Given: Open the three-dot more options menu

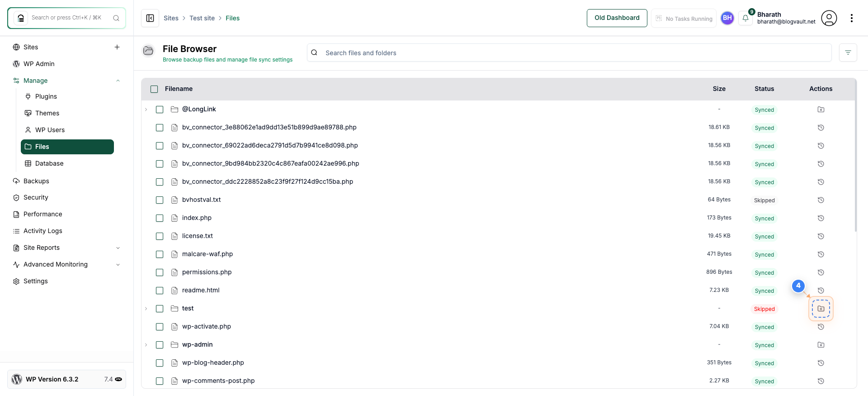Looking at the screenshot, I should pyautogui.click(x=852, y=18).
